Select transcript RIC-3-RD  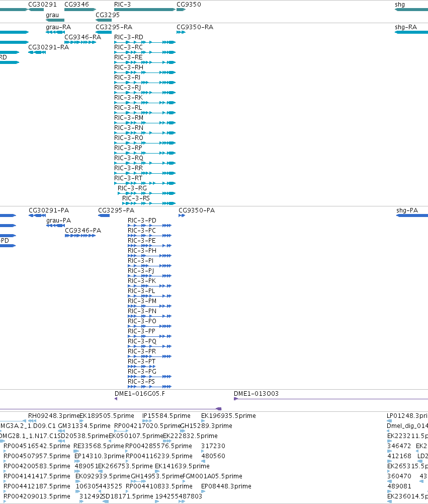point(145,42)
